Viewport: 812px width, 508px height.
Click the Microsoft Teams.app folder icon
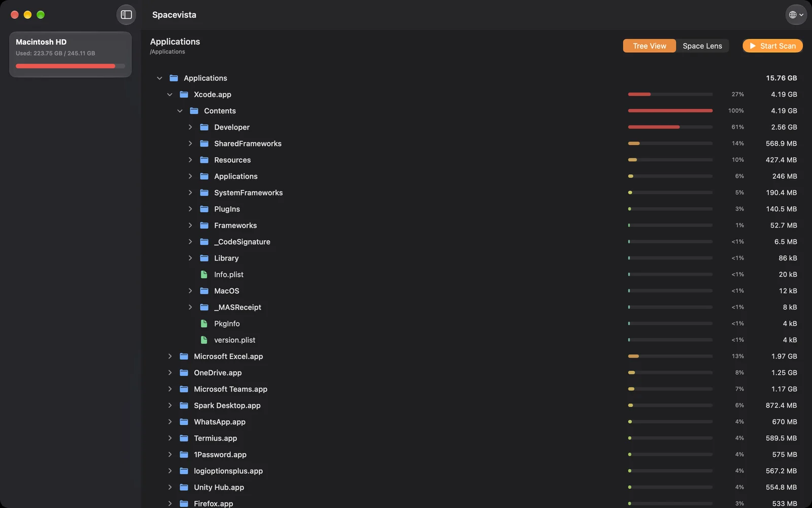pyautogui.click(x=184, y=389)
